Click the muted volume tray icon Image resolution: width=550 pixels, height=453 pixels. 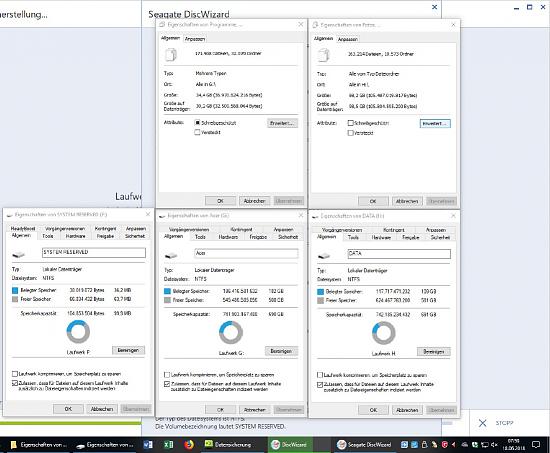[494, 445]
